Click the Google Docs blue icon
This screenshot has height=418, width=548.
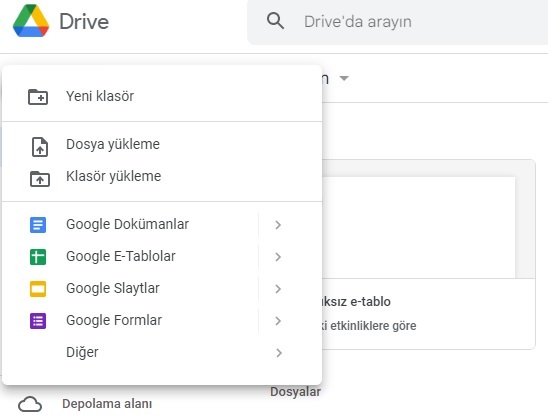(38, 225)
